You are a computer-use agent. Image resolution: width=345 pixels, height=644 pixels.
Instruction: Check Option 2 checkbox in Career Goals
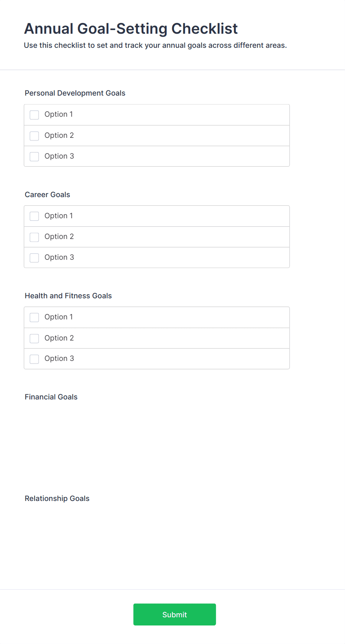click(34, 237)
